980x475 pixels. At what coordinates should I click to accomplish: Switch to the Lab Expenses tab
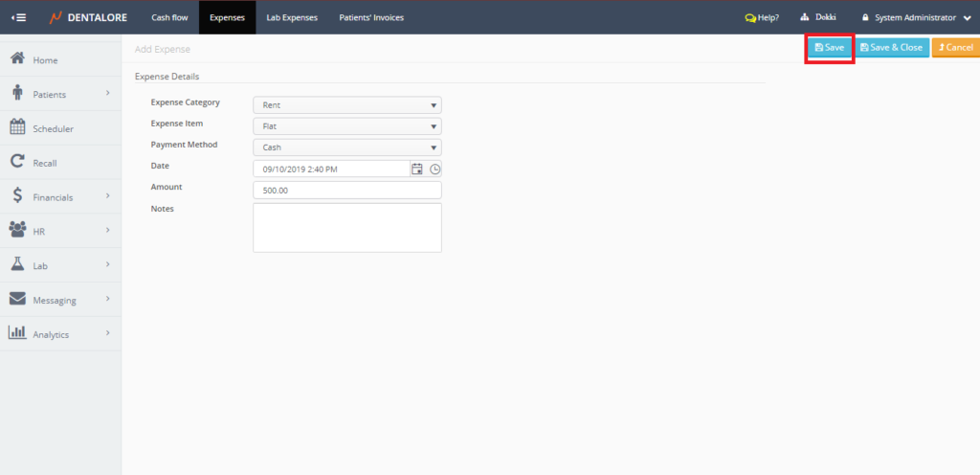292,17
